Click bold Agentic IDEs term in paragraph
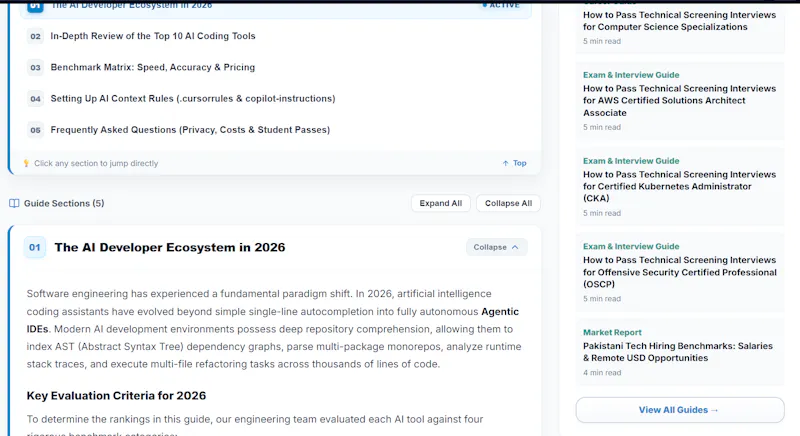Screen dimensions: 800x436 point(500,312)
